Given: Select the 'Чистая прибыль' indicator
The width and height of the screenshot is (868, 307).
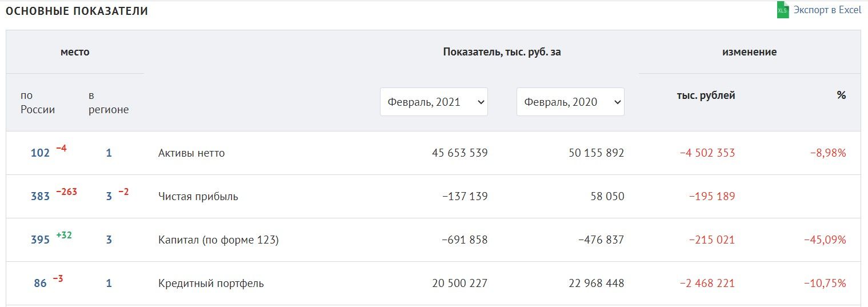Looking at the screenshot, I should 198,197.
